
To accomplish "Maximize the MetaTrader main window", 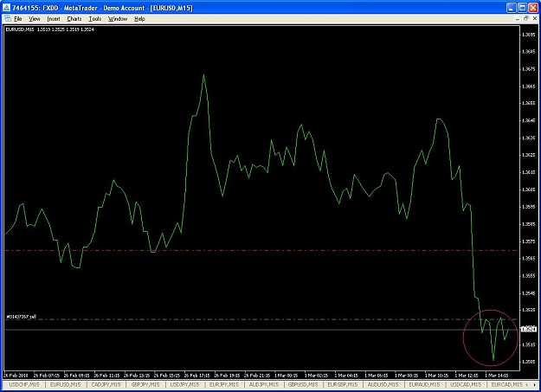I will coord(523,8).
